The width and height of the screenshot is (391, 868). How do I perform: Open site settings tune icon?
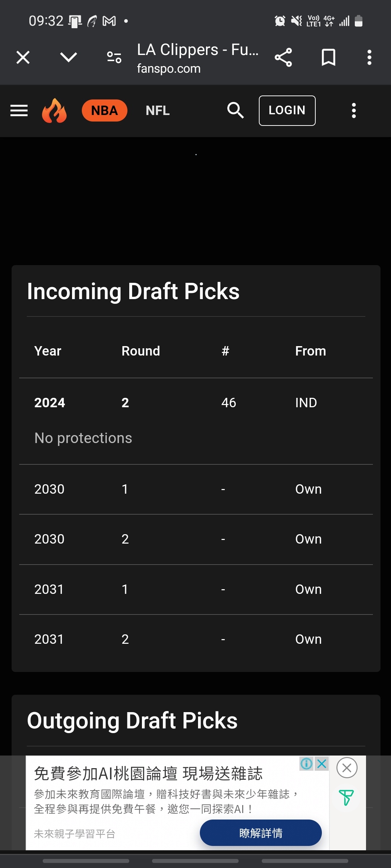pos(114,57)
